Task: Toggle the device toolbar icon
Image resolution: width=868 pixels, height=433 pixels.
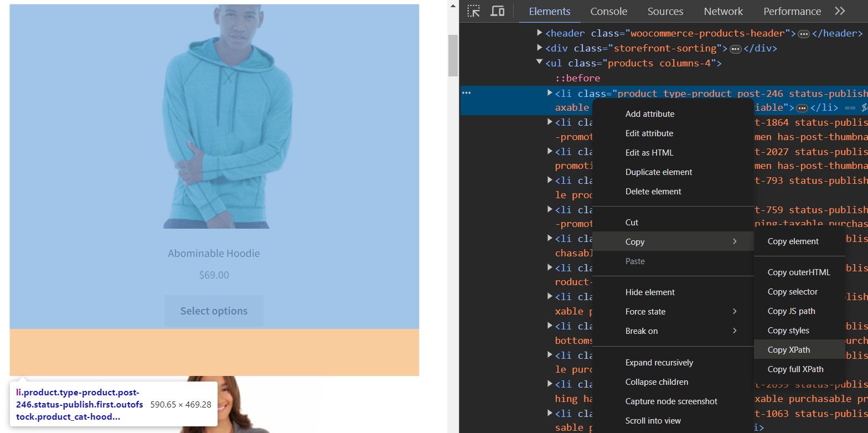Action: [498, 11]
